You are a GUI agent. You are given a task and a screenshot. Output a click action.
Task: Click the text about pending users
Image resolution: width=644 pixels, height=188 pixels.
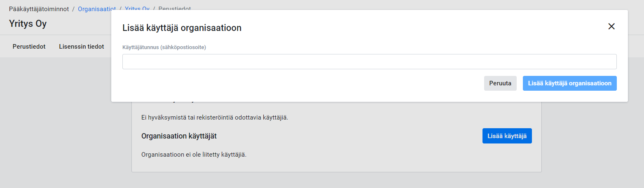[x=214, y=117]
